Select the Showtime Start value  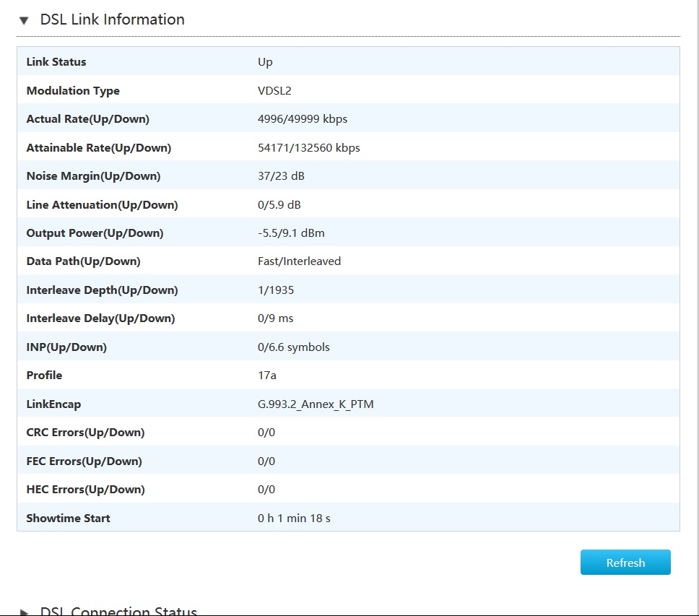tap(294, 518)
